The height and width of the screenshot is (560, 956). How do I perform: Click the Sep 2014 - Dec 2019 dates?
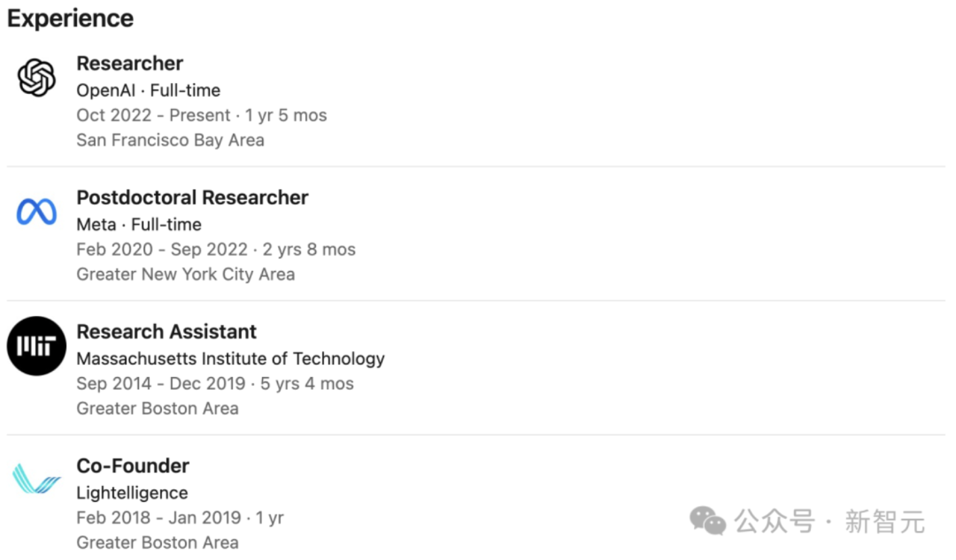click(x=161, y=384)
